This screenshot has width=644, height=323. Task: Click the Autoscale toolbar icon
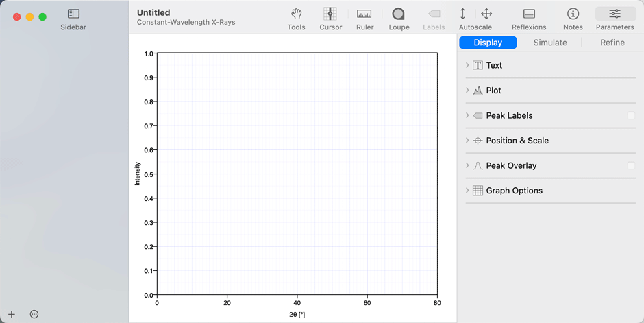[463, 14]
